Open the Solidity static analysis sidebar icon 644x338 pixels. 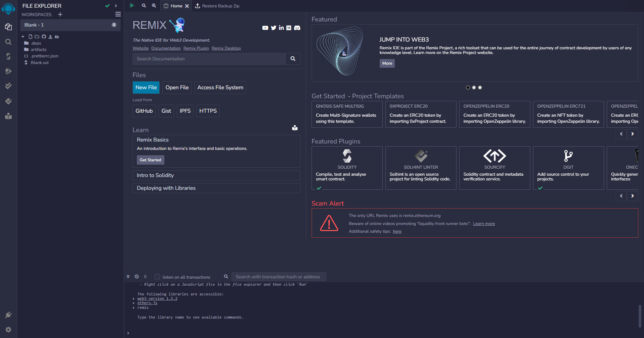(8, 86)
